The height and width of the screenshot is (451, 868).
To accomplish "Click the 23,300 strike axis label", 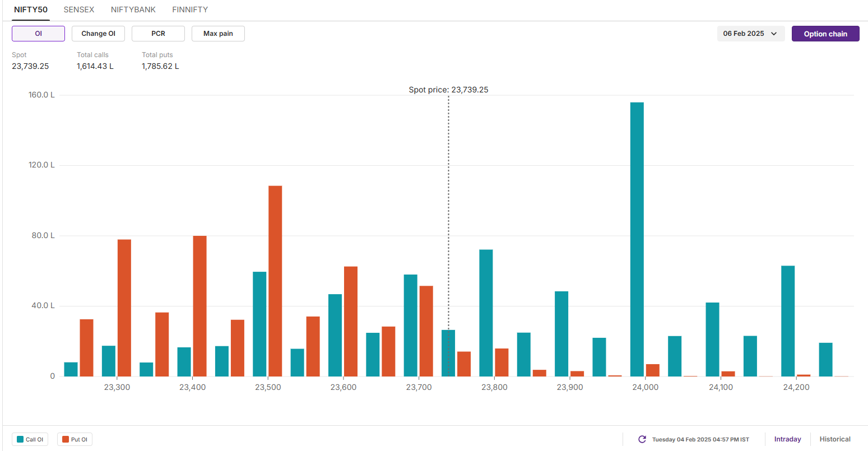I will coord(117,387).
